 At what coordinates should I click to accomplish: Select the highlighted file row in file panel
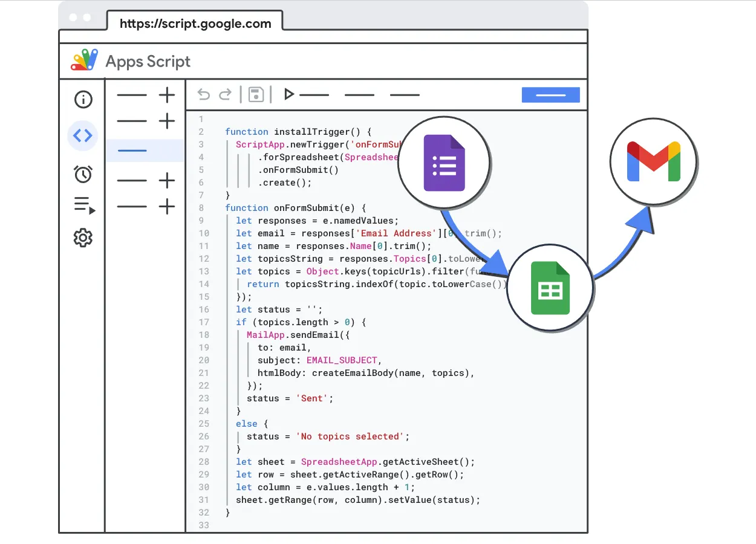(x=145, y=151)
